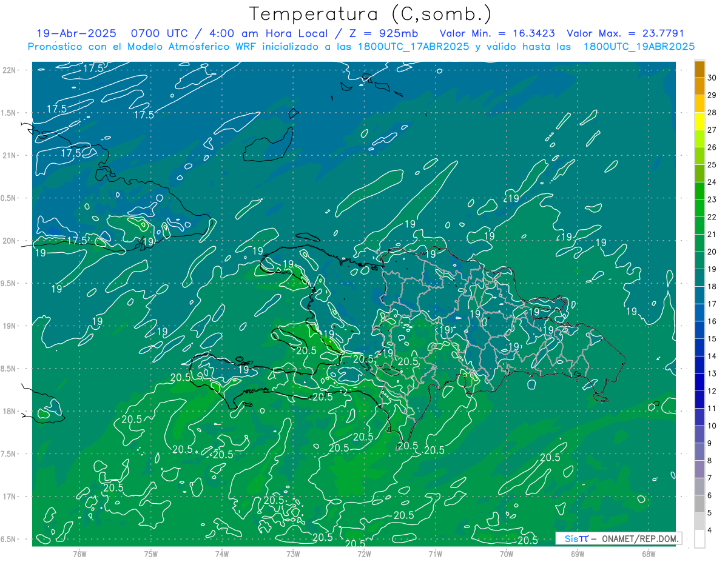This screenshot has width=728, height=562.
Task: Pick the brown-orange swatch above 30 on colorbar
Action: (699, 70)
